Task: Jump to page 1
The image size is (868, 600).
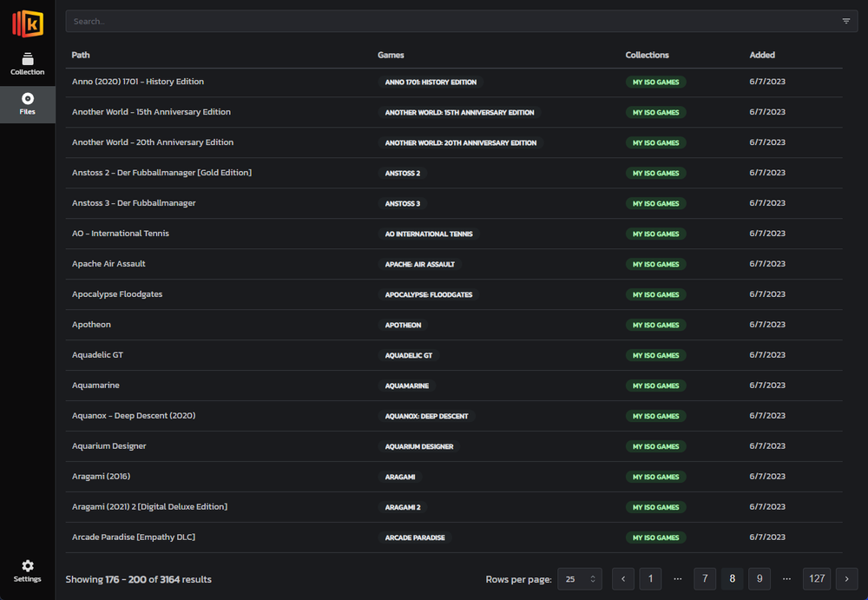Action: point(650,579)
